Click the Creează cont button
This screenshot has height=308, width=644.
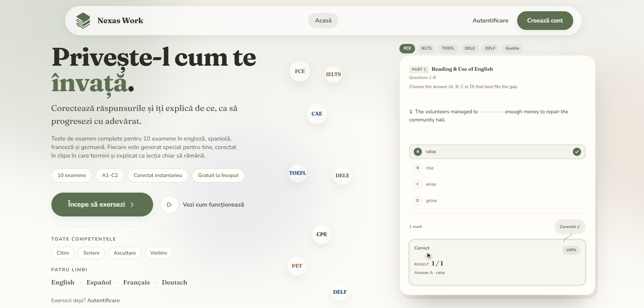click(x=545, y=20)
